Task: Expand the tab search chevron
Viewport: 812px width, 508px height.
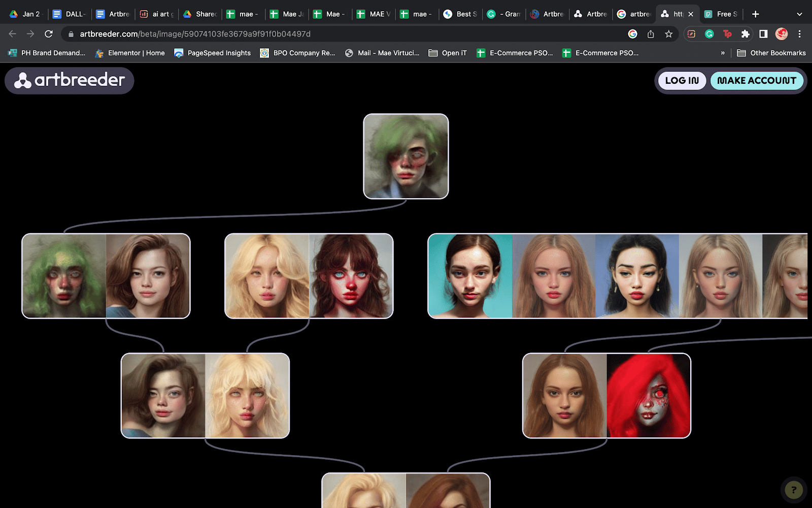Action: [799, 14]
